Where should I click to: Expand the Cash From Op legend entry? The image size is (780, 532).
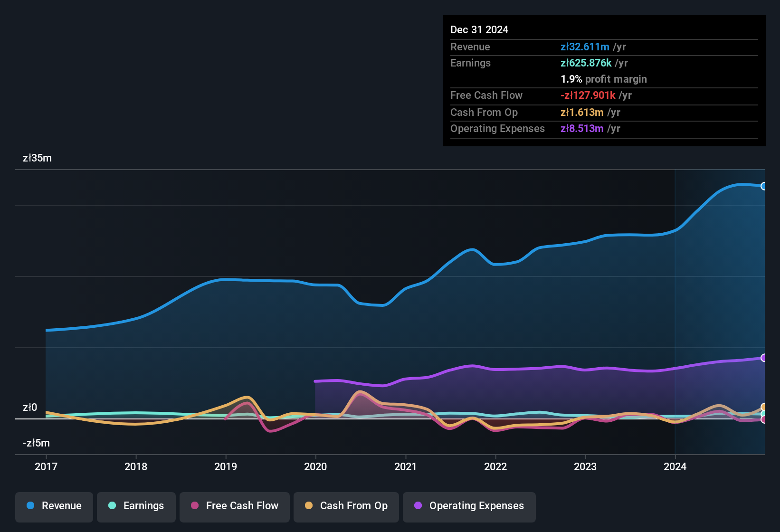346,506
